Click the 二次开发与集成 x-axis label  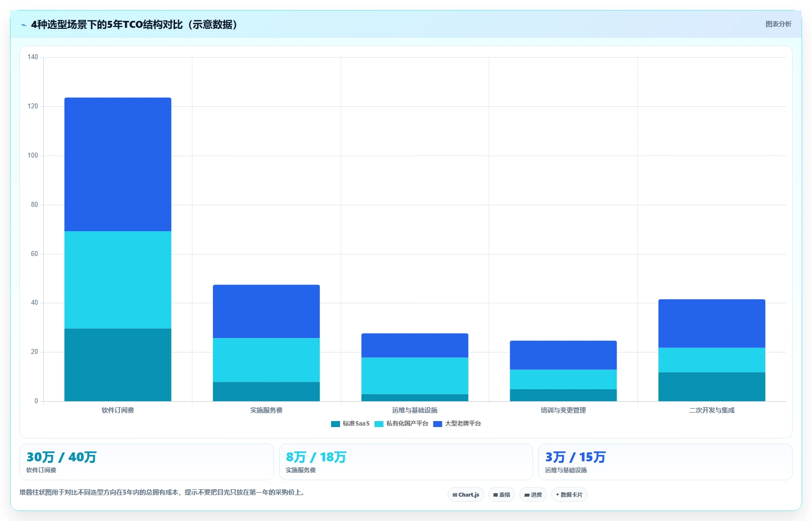click(712, 410)
